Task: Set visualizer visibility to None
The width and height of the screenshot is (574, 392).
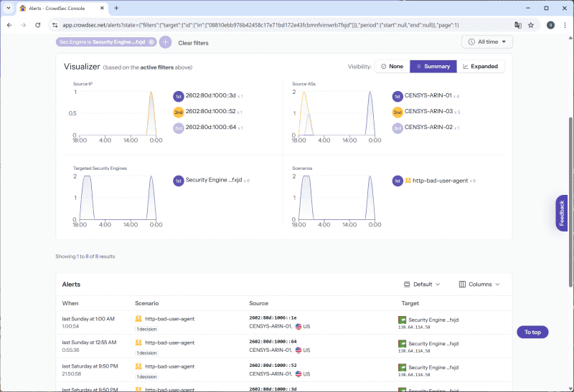Action: 392,67
